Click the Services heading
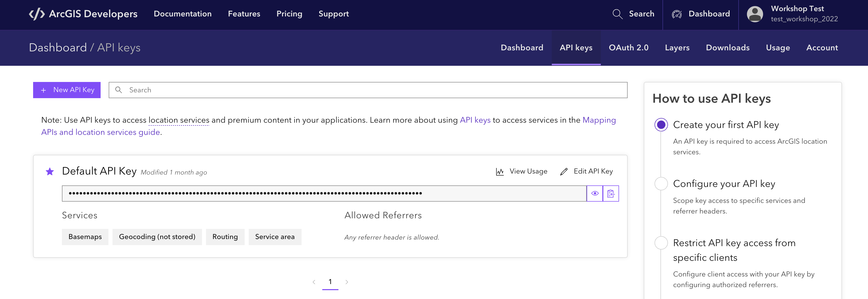Screen dimensions: 868x299 (x=80, y=216)
